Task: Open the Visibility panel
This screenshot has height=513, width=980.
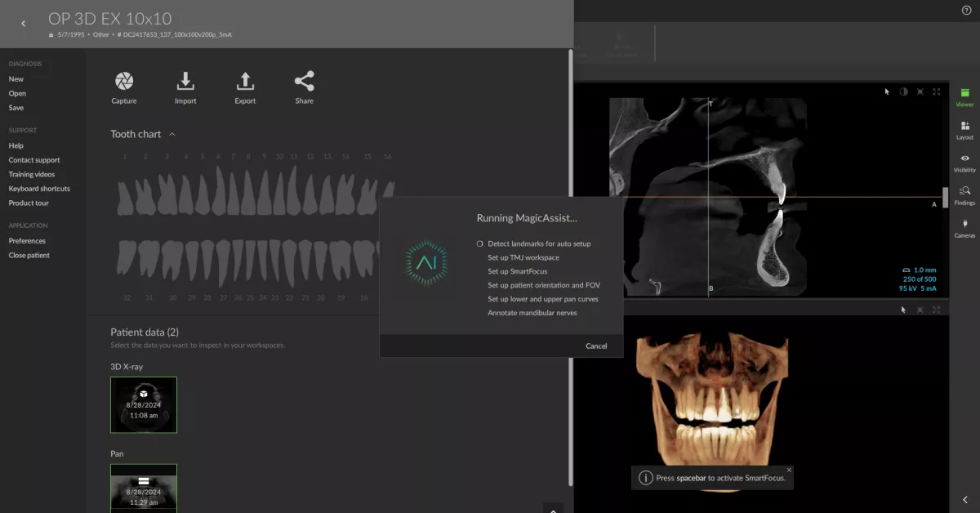Action: pos(964,164)
